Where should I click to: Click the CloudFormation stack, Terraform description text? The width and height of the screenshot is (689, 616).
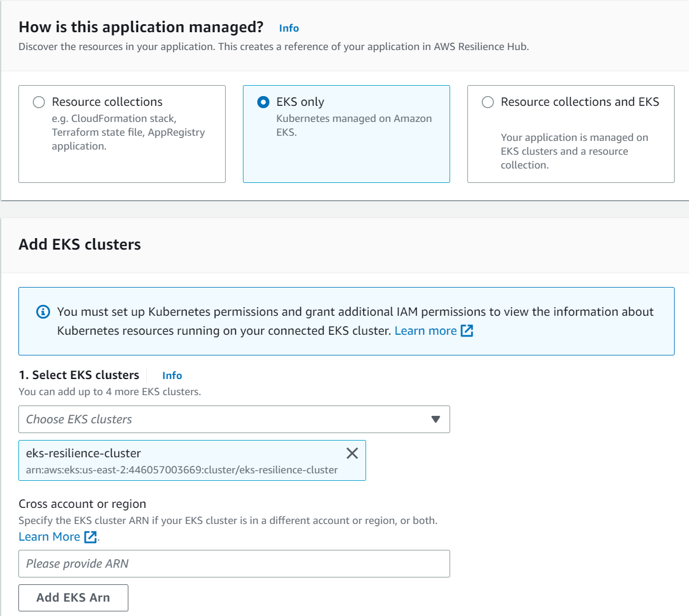pyautogui.click(x=128, y=132)
